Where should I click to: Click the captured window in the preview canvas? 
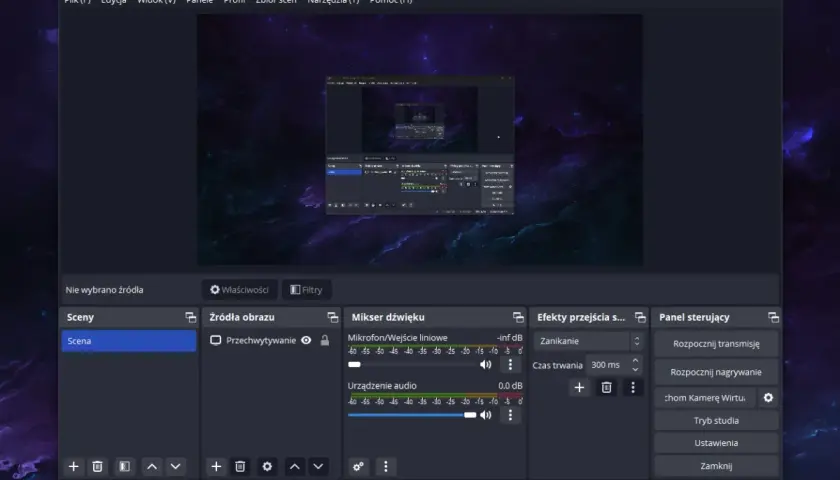pyautogui.click(x=420, y=145)
